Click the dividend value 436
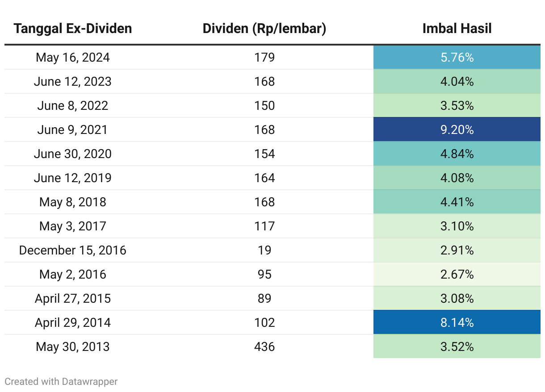 [264, 347]
